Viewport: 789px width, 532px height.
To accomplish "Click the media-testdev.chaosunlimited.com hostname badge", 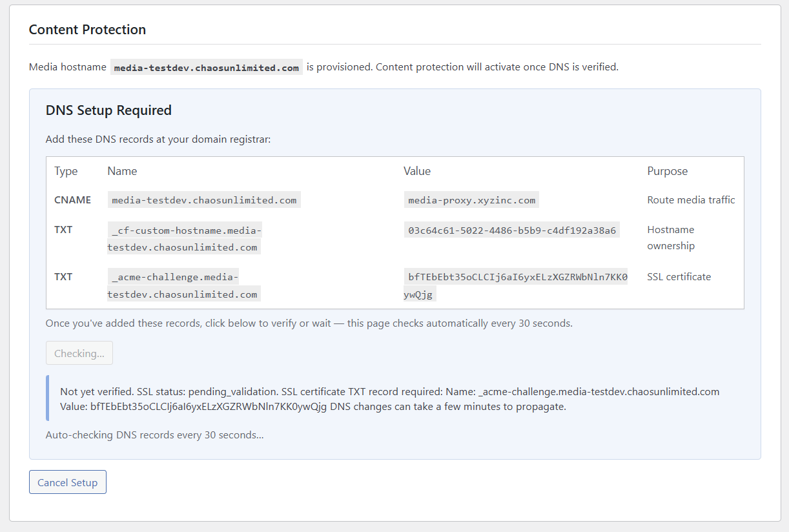I will point(206,66).
